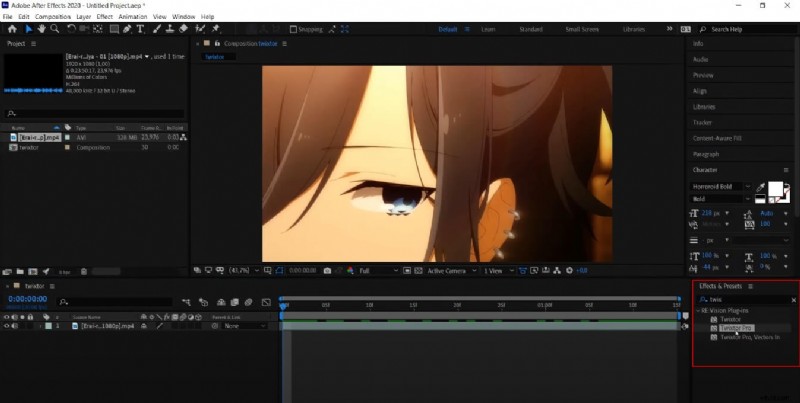Toggle frame blending switch in timeline
Viewport: 800px width, 403px height.
pos(235,303)
